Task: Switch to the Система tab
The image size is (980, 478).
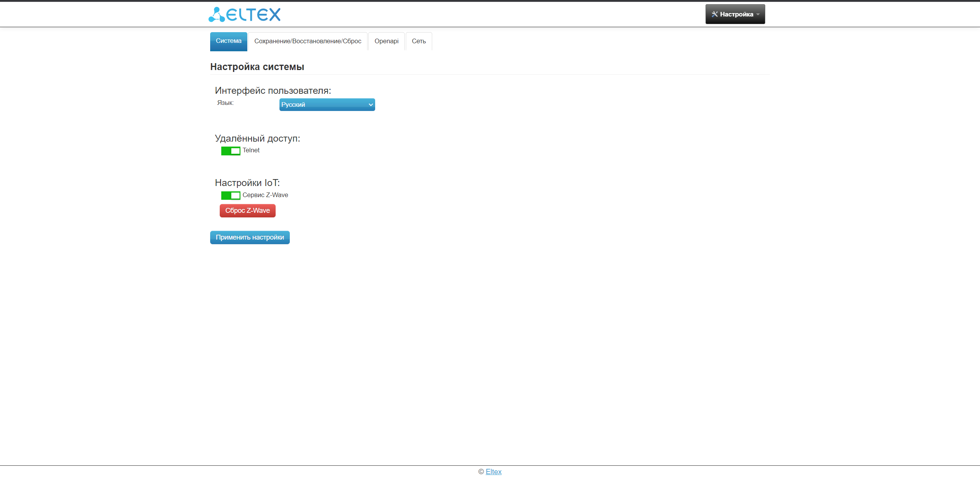Action: click(x=229, y=41)
